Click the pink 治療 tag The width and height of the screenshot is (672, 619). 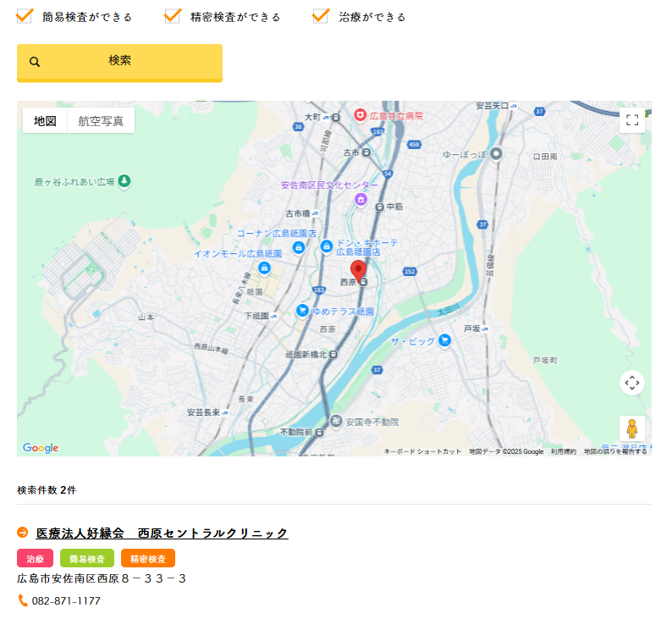coord(36,559)
